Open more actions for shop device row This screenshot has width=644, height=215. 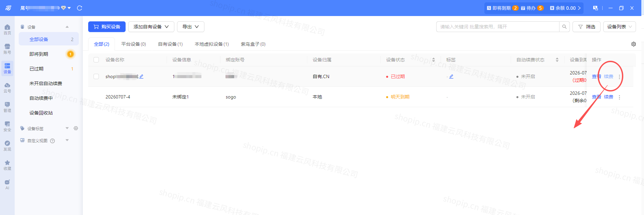619,77
